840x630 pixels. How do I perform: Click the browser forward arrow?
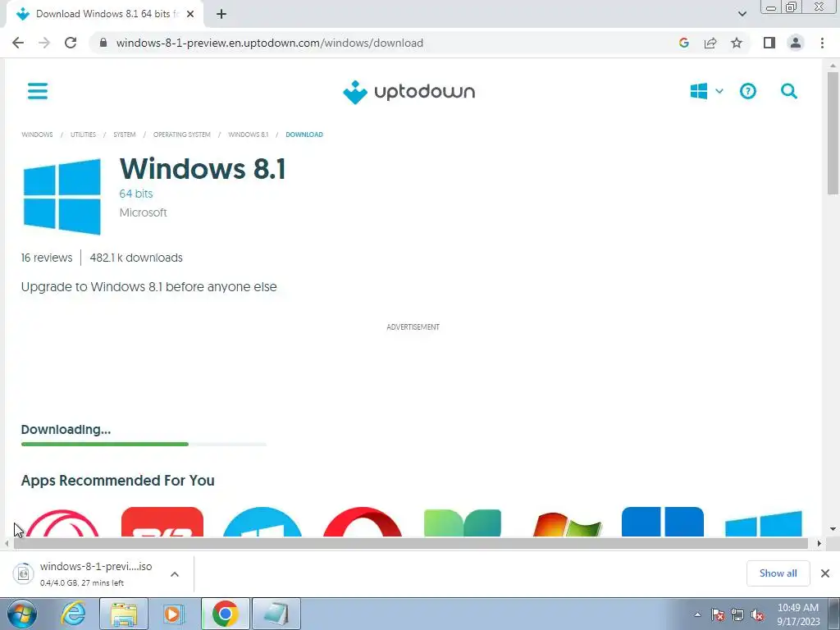(x=44, y=43)
